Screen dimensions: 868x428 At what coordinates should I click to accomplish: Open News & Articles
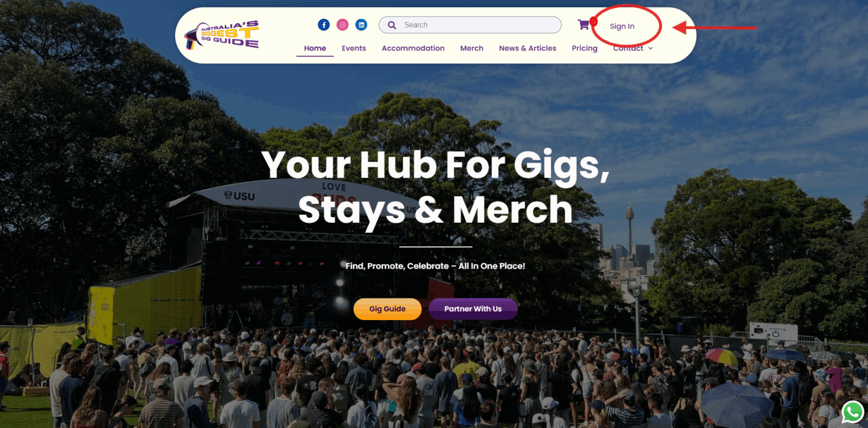tap(528, 48)
